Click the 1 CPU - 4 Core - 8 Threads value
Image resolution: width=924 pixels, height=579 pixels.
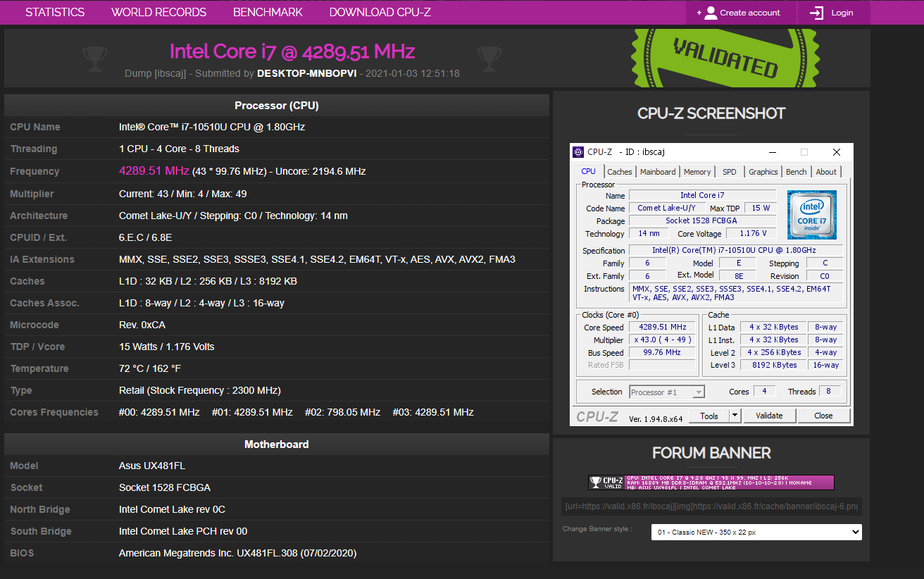[180, 149]
